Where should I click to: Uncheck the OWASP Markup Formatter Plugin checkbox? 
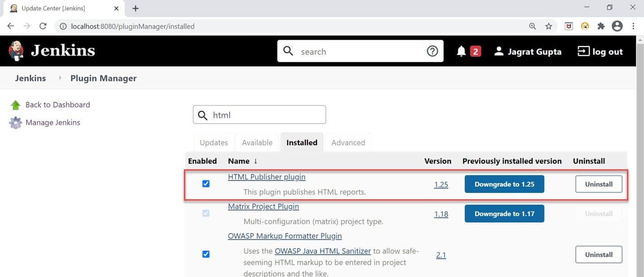(206, 254)
